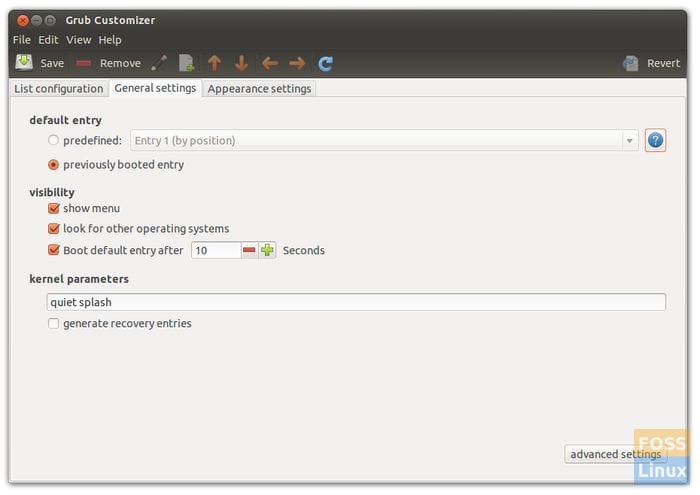Click the left arrow toolbar icon
Screen dimensions: 700x495
pyautogui.click(x=270, y=63)
